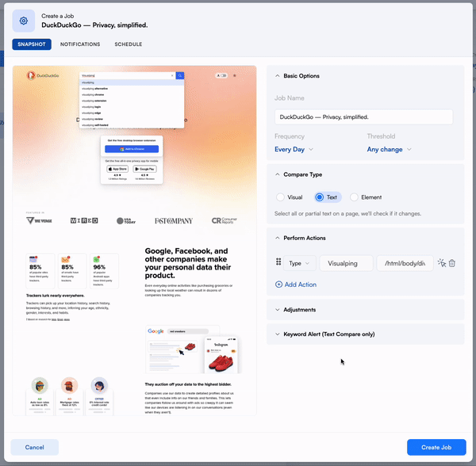Screen dimensions: 476x466
Task: Click the 96% statistic card in snapshot
Action: point(105,270)
